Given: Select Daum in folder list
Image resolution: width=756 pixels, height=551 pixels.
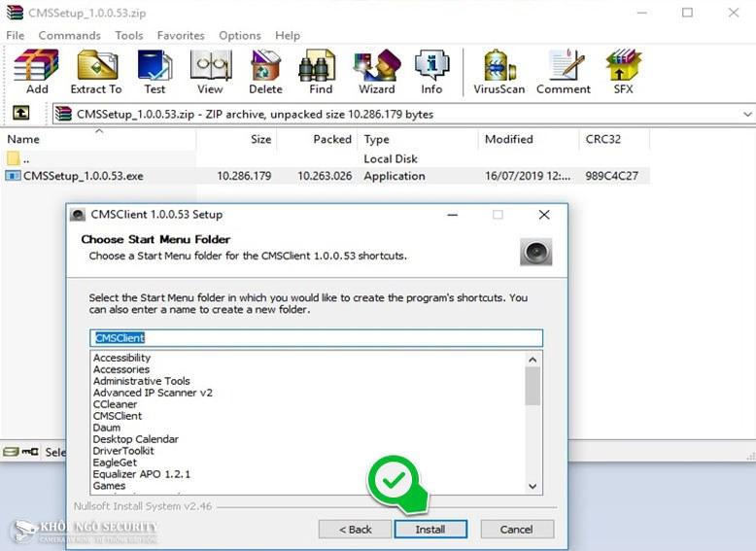Looking at the screenshot, I should point(107,428).
